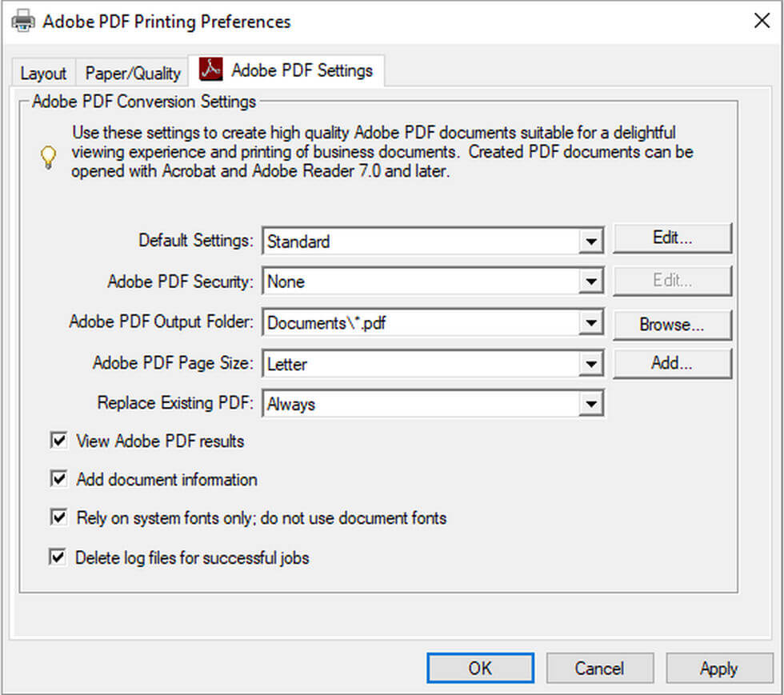Click the Adobe PDF Printing Preferences title text

166,22
